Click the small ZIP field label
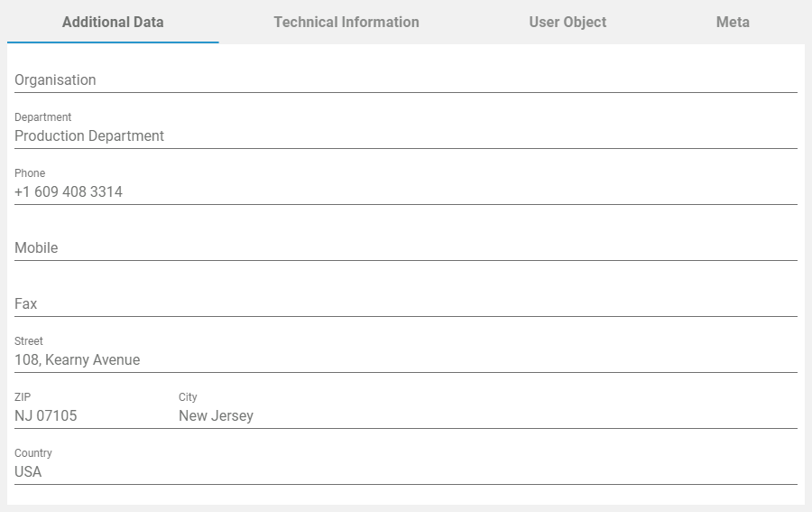The image size is (812, 512). [x=23, y=397]
